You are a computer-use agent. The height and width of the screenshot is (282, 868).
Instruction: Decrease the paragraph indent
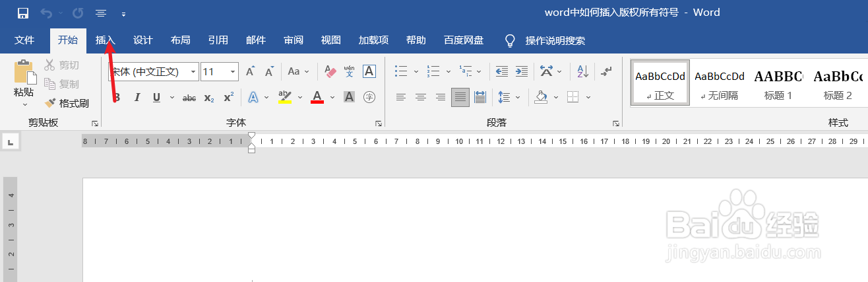(x=502, y=71)
